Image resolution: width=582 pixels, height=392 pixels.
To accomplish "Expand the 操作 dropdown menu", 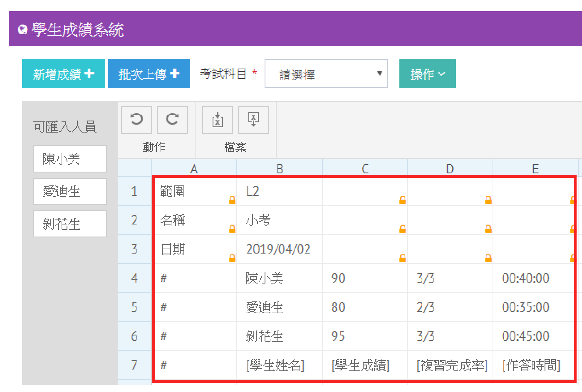I will point(427,74).
